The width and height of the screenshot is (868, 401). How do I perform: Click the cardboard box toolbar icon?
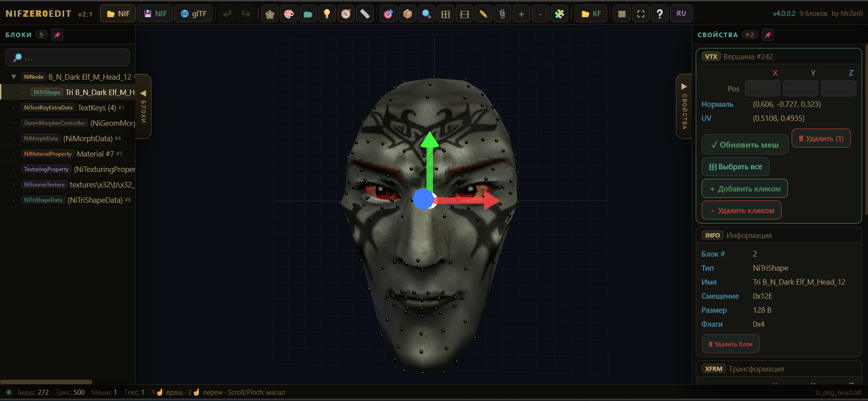tap(407, 14)
